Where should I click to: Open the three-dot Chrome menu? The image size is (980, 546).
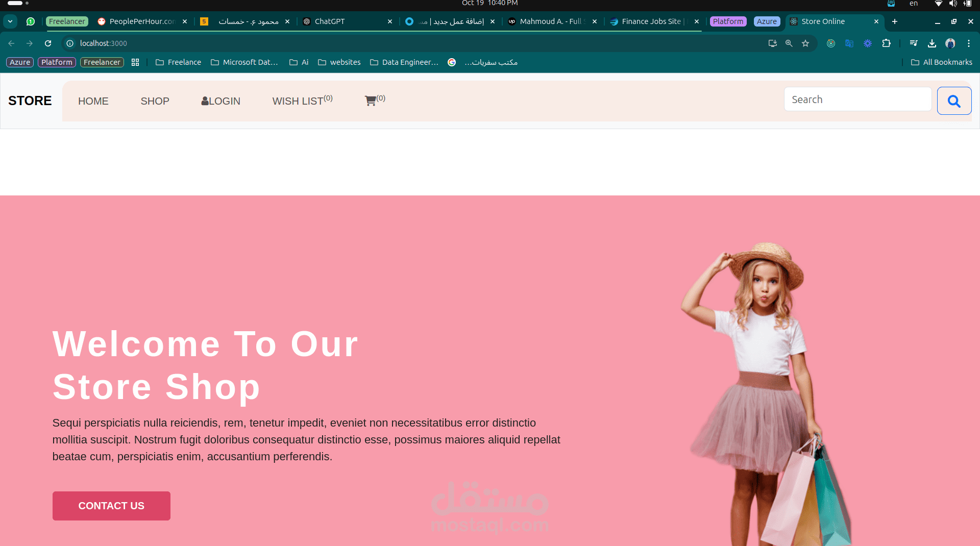(969, 43)
